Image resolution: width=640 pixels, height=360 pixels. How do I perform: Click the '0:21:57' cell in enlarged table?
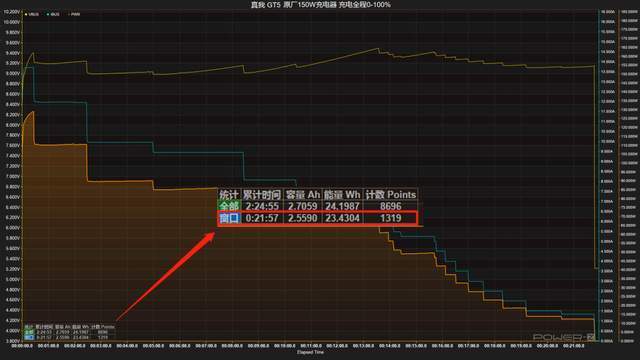click(x=262, y=218)
